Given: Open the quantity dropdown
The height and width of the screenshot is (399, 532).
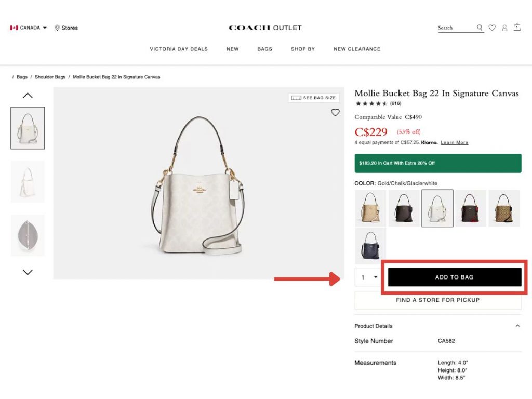Looking at the screenshot, I should [369, 277].
